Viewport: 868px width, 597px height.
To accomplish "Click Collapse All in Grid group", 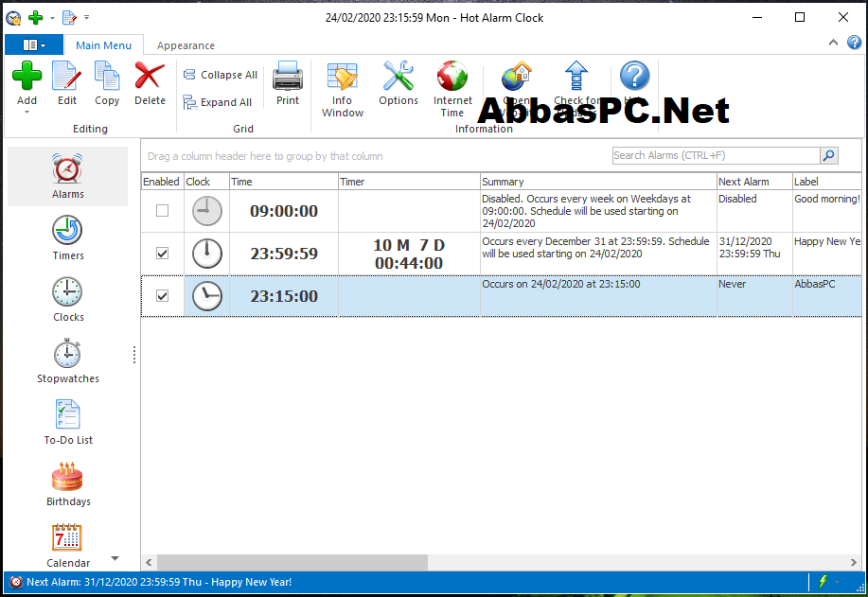I will 221,75.
